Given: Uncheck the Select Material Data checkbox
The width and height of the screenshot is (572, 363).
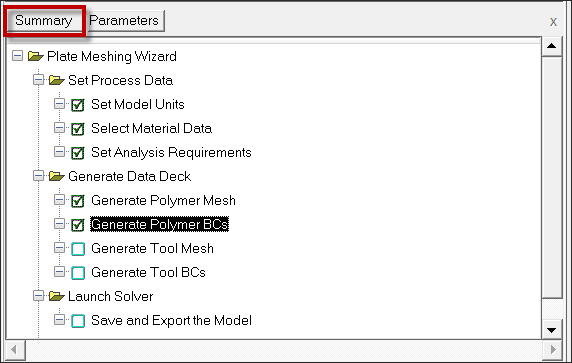Looking at the screenshot, I should pos(78,129).
